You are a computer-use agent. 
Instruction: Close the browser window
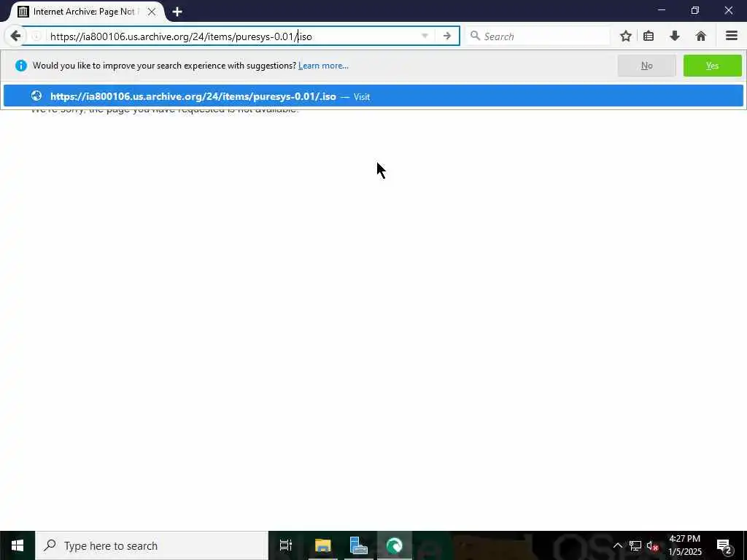coord(729,10)
